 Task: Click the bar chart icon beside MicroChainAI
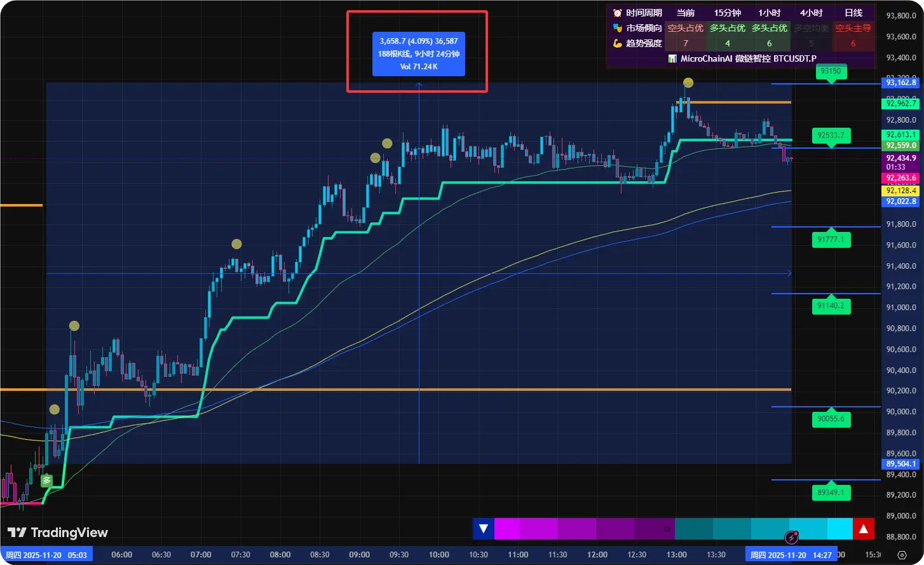click(x=672, y=58)
